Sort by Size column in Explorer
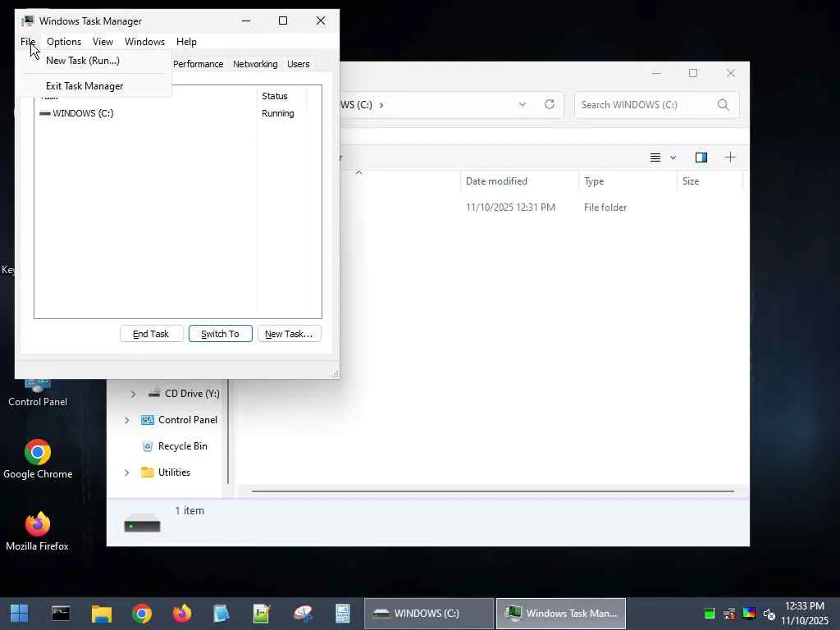 (x=710, y=181)
